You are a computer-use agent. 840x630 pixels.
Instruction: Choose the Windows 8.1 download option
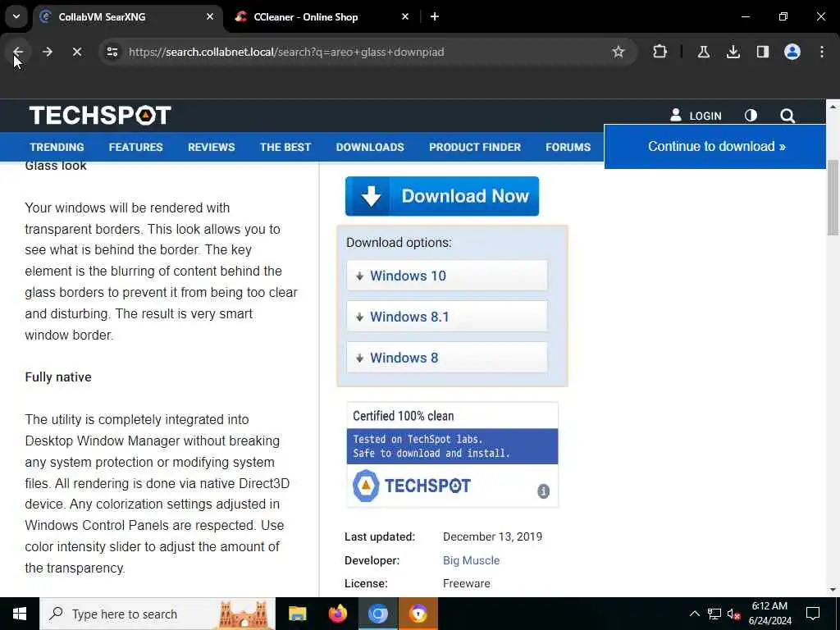pos(447,317)
